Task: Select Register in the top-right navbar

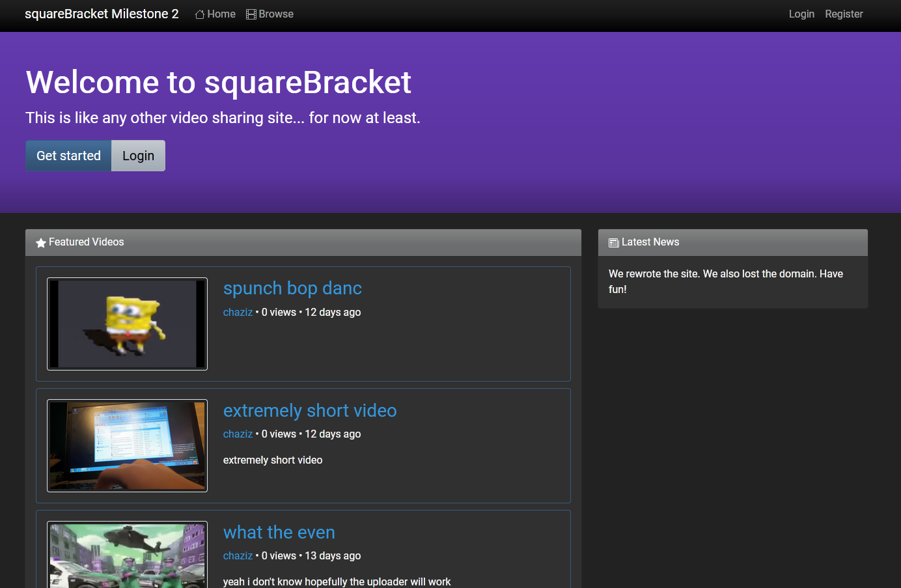Action: click(x=844, y=14)
